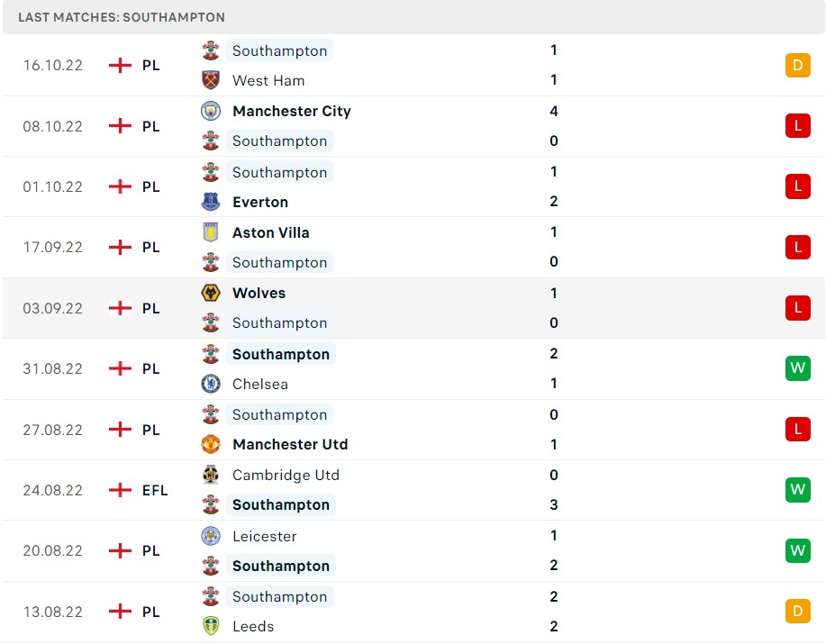The image size is (826, 644).
Task: Open Aston Villa via its club badge
Action: [211, 232]
